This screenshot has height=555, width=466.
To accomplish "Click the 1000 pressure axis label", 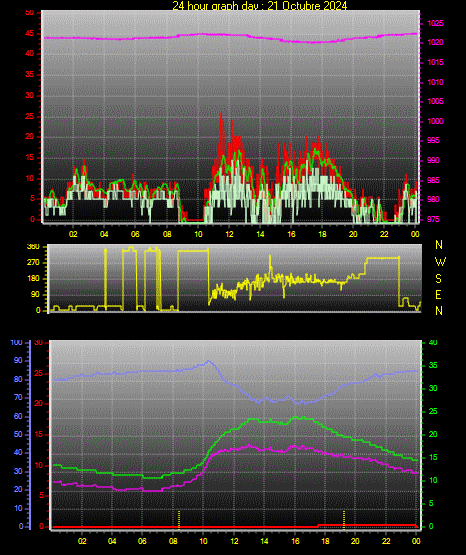I will pyautogui.click(x=435, y=121).
